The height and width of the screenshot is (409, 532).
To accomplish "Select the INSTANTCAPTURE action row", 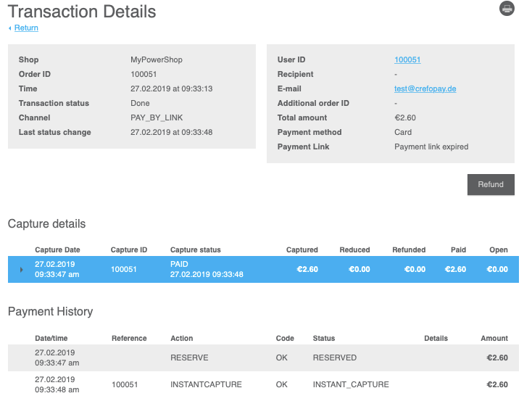I will coord(263,384).
